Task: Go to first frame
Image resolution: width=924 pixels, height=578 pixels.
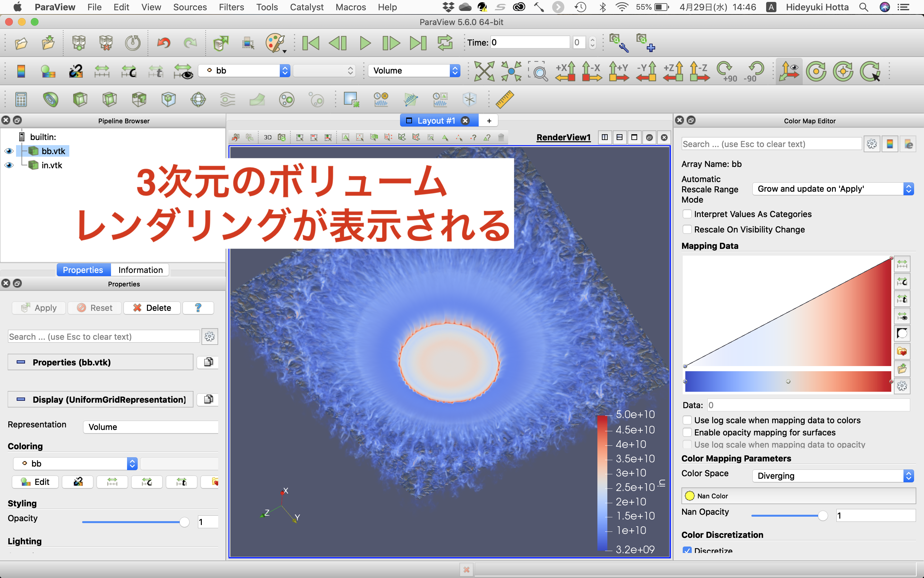Action: (311, 43)
